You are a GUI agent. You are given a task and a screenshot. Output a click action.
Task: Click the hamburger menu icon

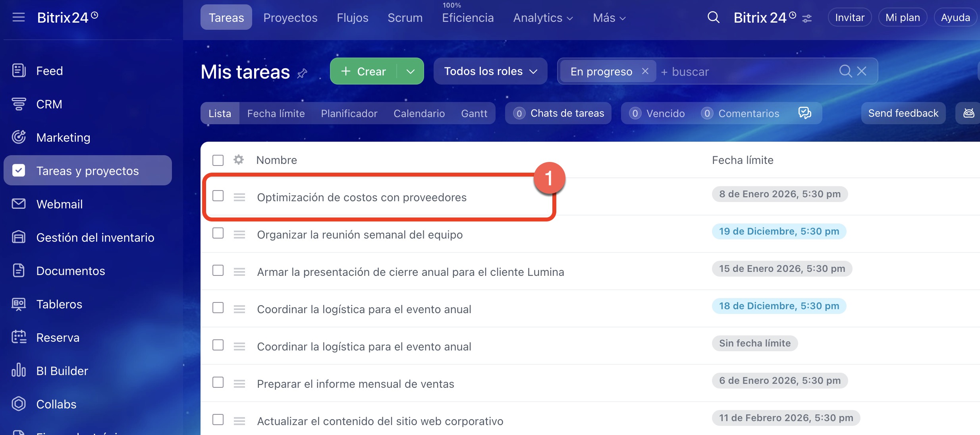18,17
